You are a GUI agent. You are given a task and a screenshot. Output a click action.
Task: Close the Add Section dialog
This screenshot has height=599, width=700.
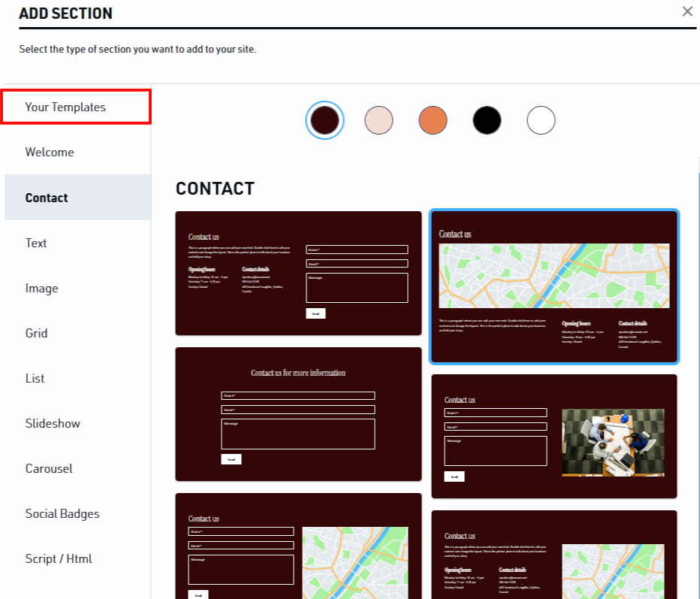click(x=687, y=11)
